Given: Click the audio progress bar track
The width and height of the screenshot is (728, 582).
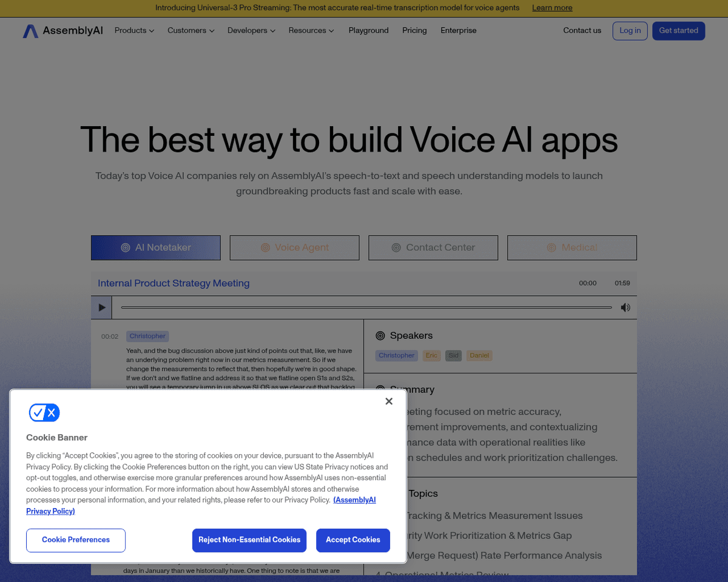Looking at the screenshot, I should 366,307.
